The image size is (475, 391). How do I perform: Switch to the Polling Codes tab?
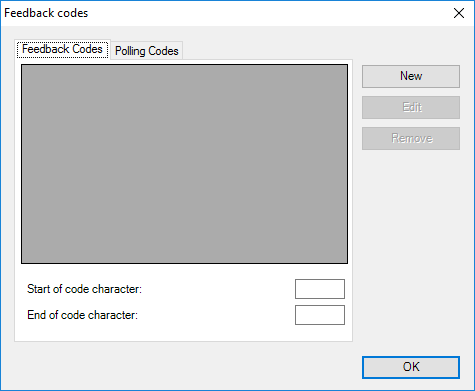coord(147,51)
